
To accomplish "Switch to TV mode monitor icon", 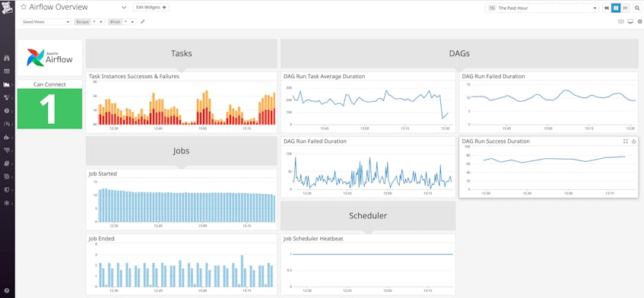I will [x=630, y=22].
